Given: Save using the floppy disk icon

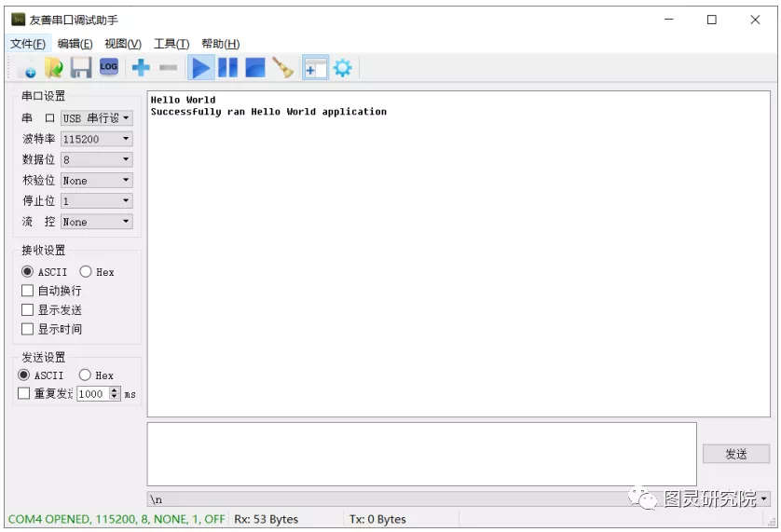Looking at the screenshot, I should pos(81,68).
